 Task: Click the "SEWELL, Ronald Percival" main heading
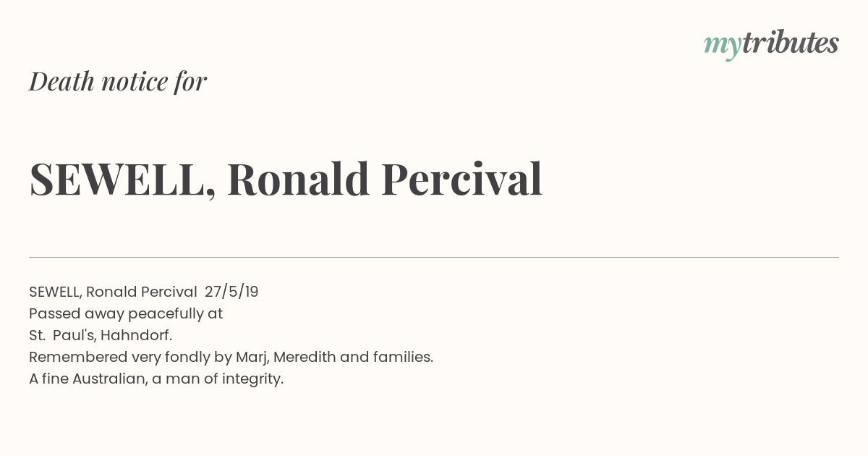pos(286,180)
